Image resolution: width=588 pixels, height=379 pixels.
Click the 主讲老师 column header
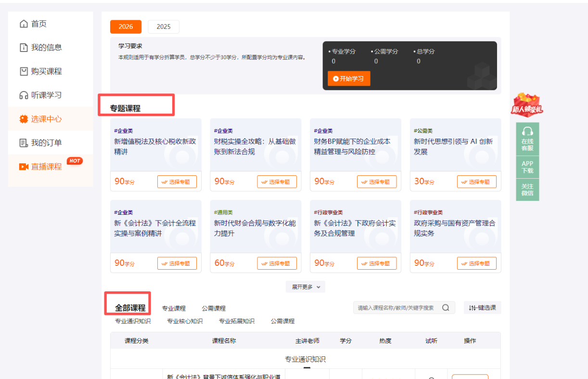[x=307, y=341]
